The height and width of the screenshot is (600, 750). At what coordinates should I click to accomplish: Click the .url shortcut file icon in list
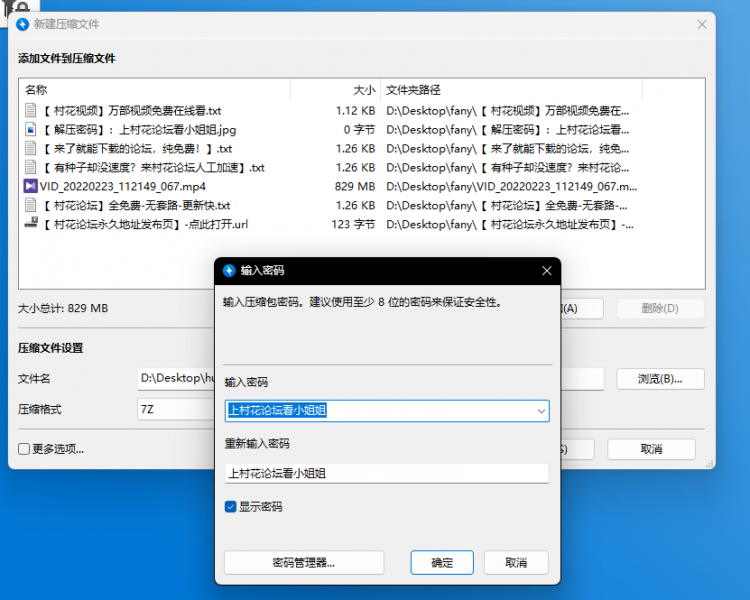pos(31,224)
